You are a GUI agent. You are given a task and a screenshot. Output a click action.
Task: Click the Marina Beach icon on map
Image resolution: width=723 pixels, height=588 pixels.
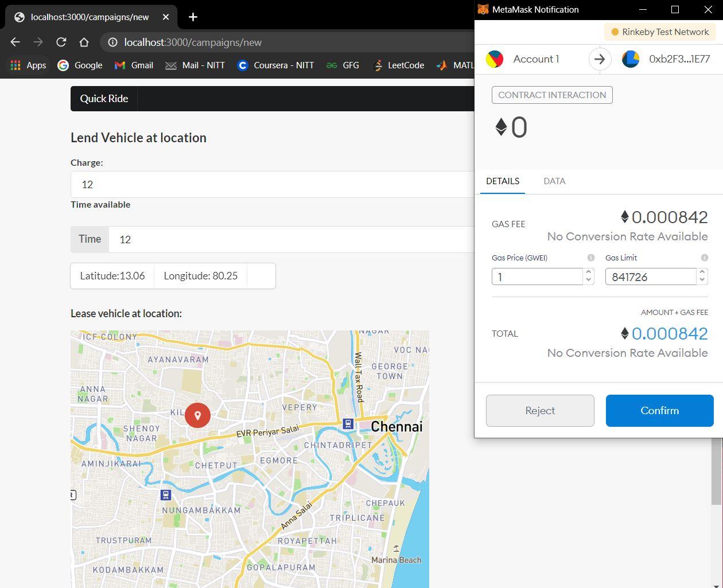click(396, 548)
